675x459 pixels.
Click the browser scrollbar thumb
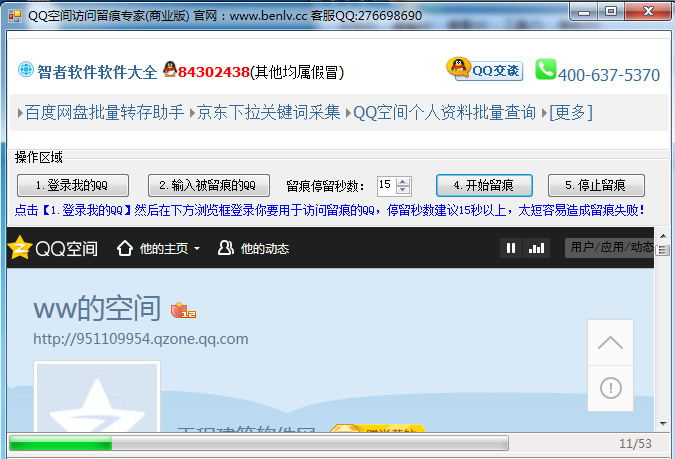pyautogui.click(x=663, y=250)
